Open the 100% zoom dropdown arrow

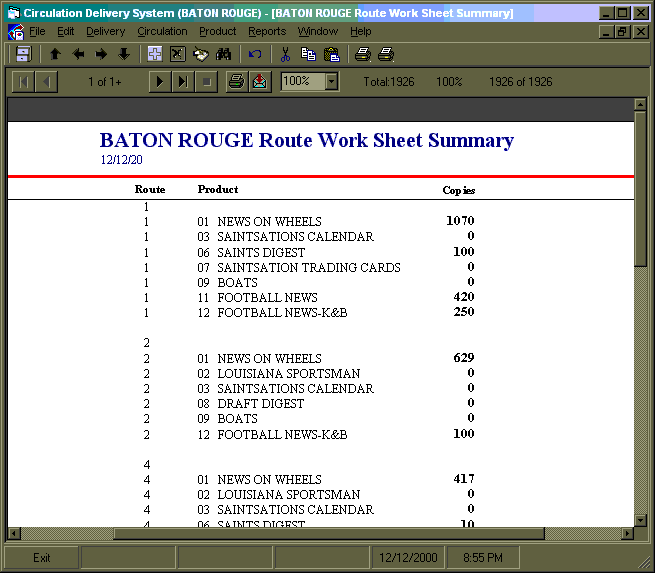click(331, 81)
